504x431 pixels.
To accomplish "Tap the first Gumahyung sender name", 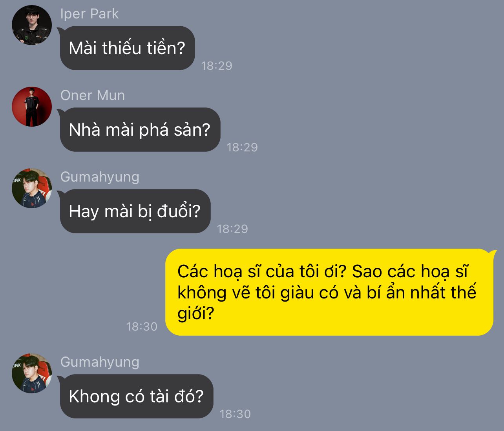I will (x=100, y=177).
